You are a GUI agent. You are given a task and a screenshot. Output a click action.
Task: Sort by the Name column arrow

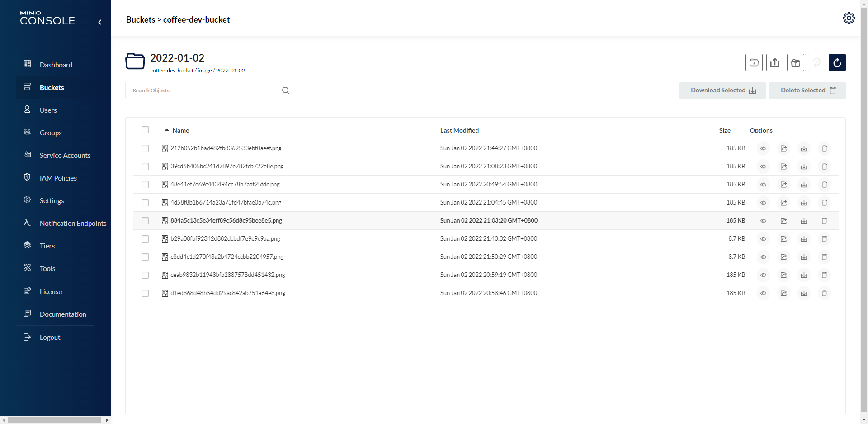coord(167,130)
